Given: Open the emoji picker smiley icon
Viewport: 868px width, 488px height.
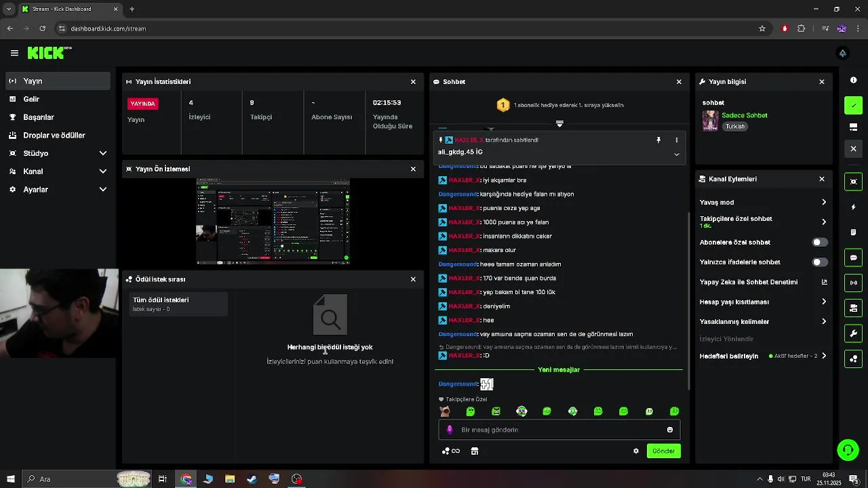Looking at the screenshot, I should 670,430.
